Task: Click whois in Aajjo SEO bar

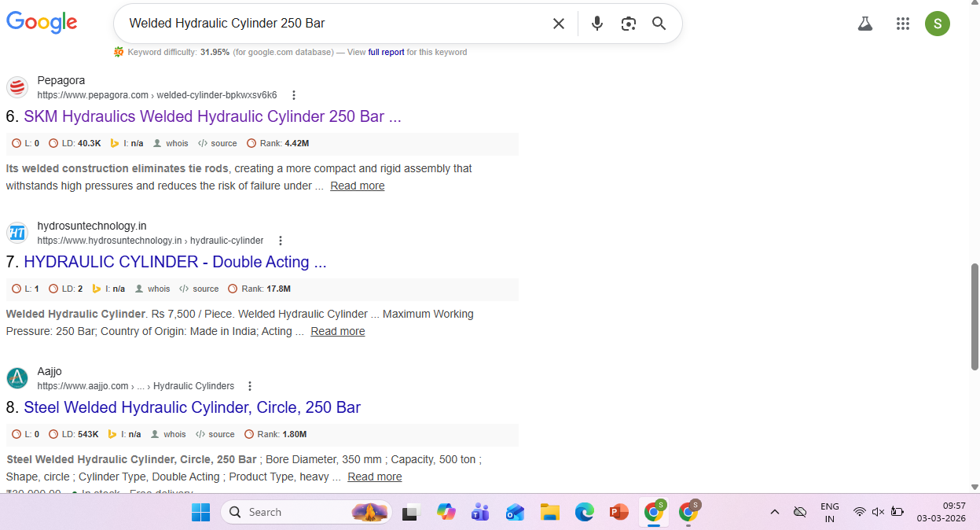Action: pos(168,434)
